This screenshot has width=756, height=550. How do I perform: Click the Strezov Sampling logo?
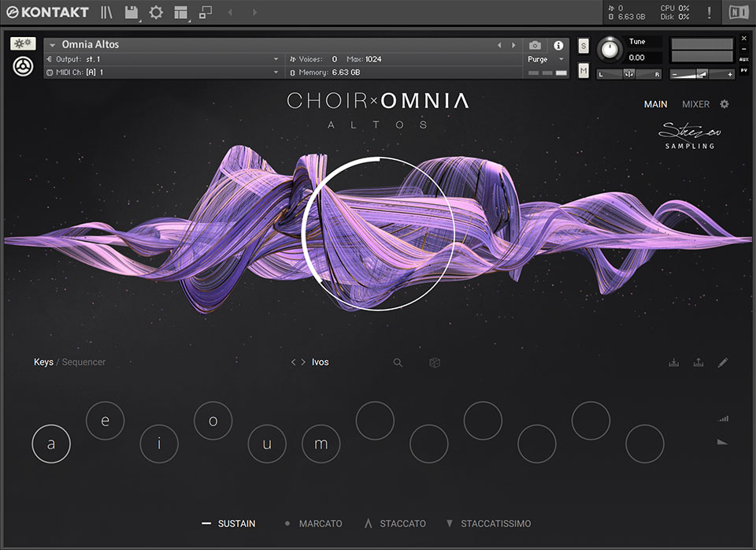(690, 136)
